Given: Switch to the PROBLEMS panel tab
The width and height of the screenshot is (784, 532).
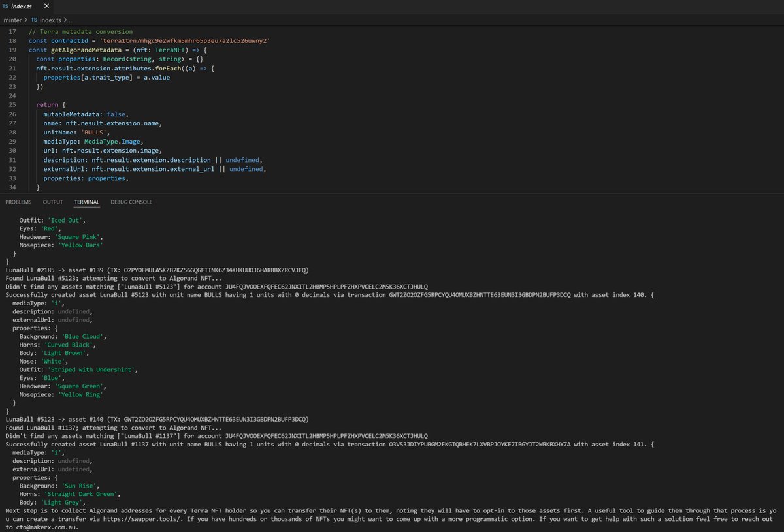Looking at the screenshot, I should (18, 202).
